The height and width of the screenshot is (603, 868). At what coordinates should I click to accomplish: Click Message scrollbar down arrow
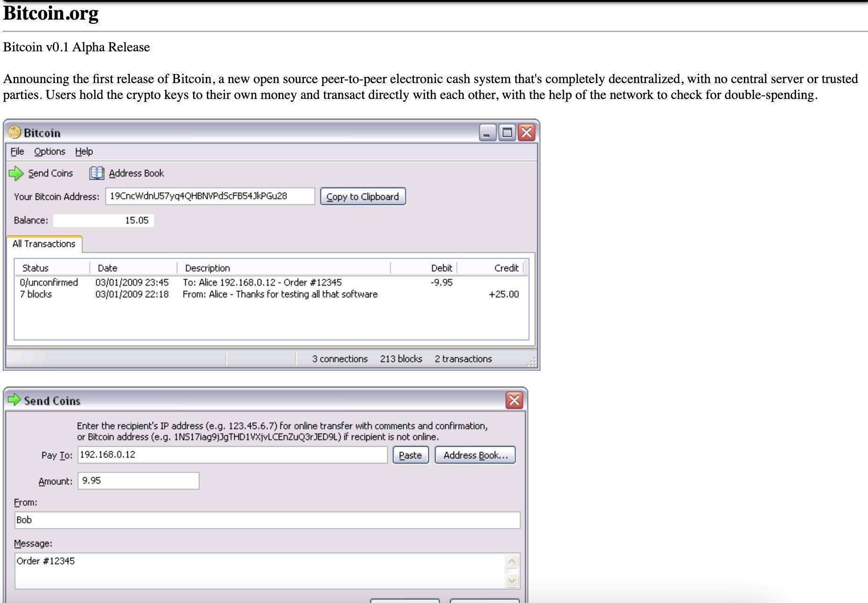(512, 581)
